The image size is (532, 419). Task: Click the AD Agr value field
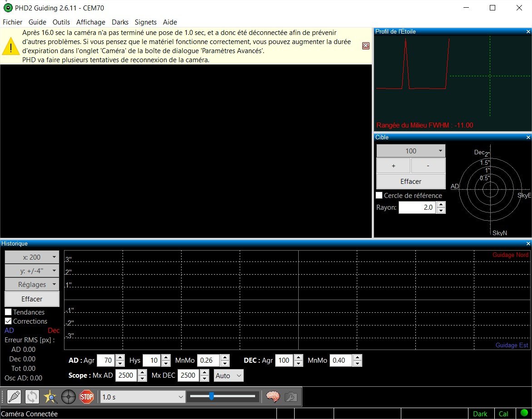pos(106,360)
